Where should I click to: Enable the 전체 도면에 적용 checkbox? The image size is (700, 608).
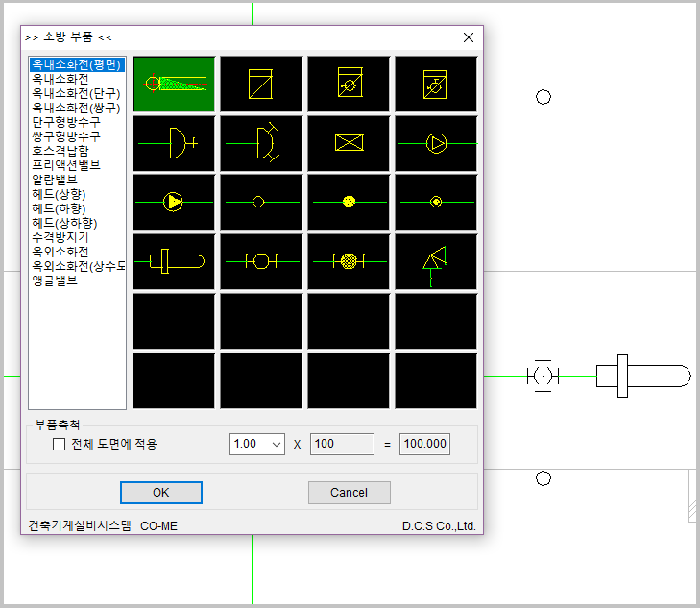(60, 444)
